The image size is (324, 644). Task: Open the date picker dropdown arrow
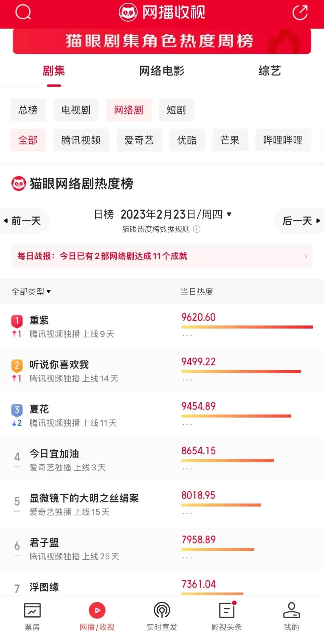click(x=229, y=214)
